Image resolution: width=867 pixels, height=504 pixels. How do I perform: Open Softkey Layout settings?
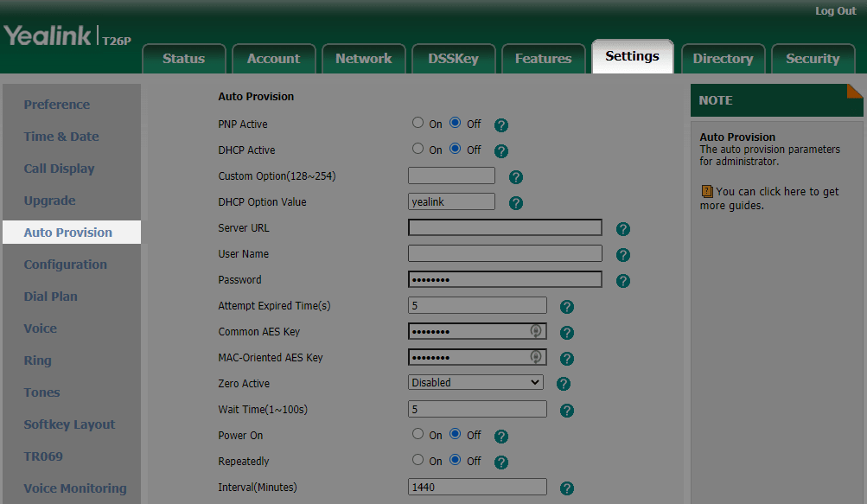70,424
